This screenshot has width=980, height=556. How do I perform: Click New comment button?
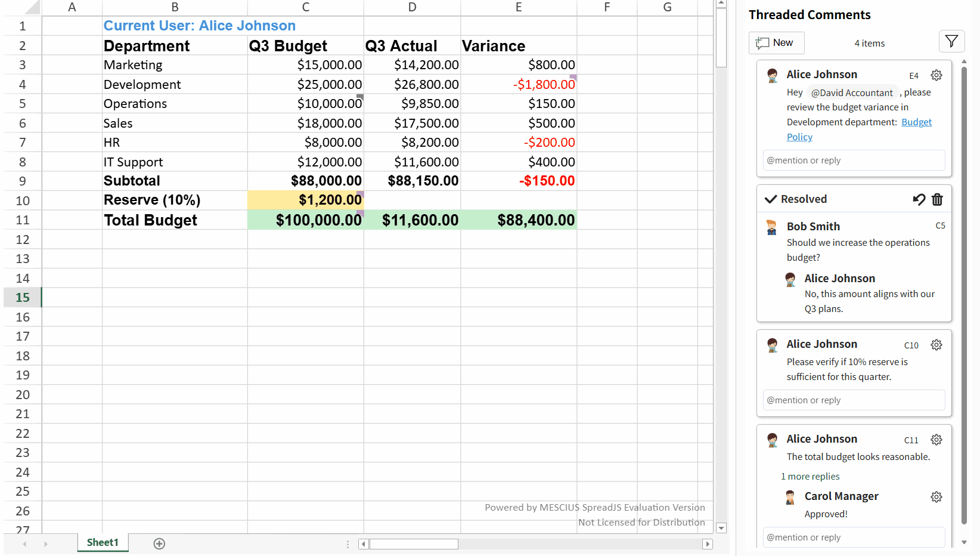(x=776, y=43)
